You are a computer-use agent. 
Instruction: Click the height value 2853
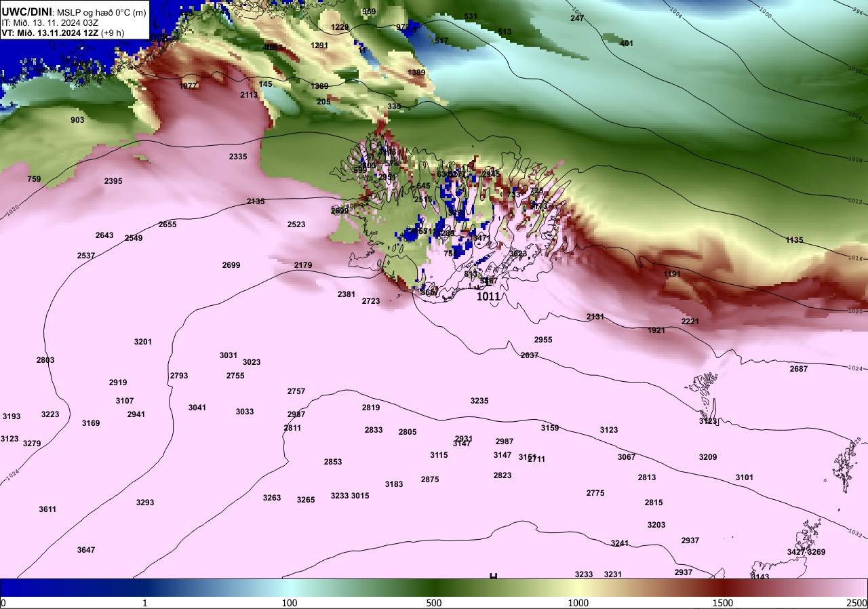333,462
